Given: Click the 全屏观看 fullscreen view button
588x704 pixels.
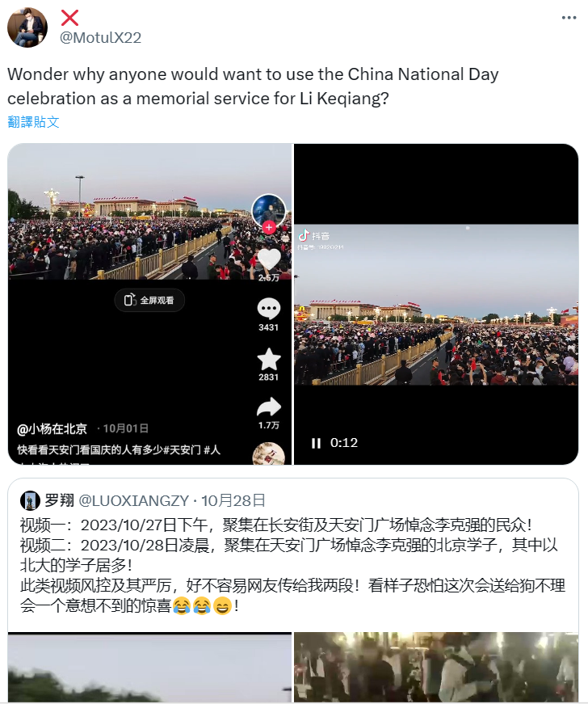Looking at the screenshot, I should click(149, 301).
